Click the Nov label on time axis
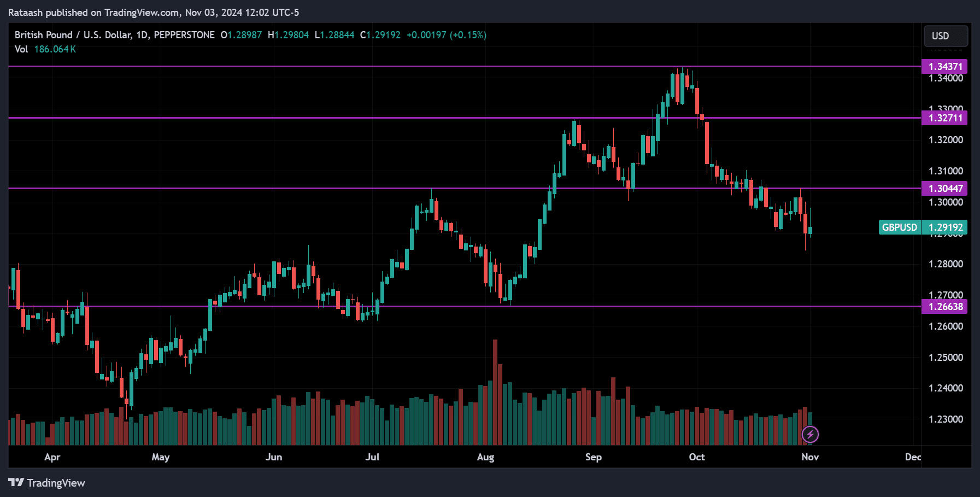 (x=810, y=457)
